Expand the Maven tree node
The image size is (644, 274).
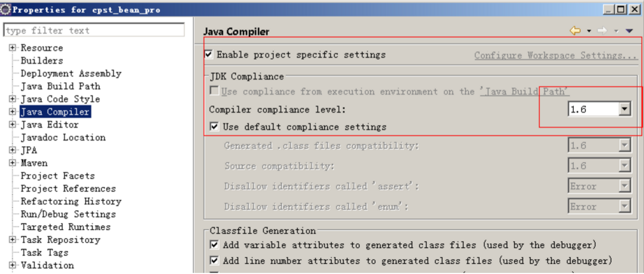point(13,163)
